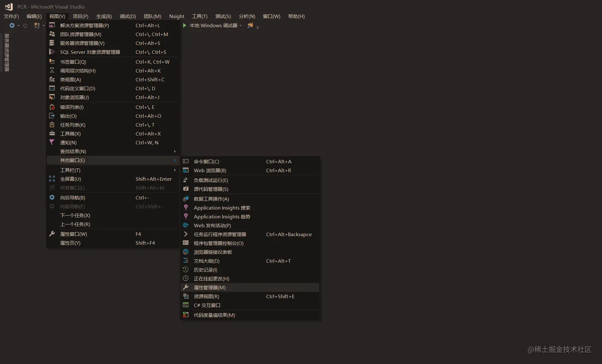
Task: Select Next Task (下一个任务) menu entry
Action: tap(113, 215)
